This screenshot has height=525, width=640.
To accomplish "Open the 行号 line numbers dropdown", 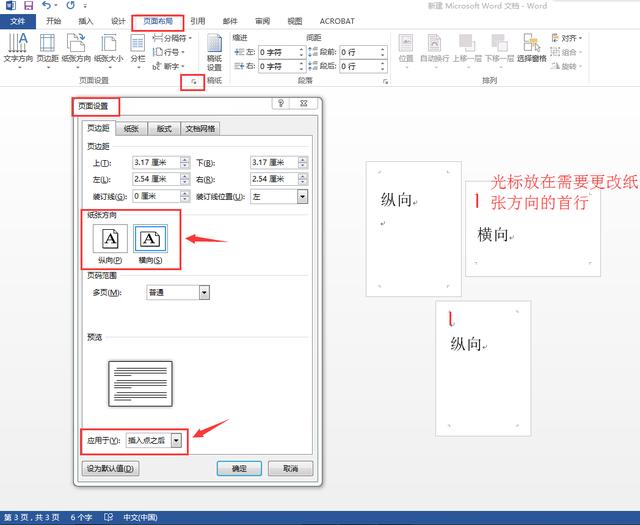I will pos(169,52).
